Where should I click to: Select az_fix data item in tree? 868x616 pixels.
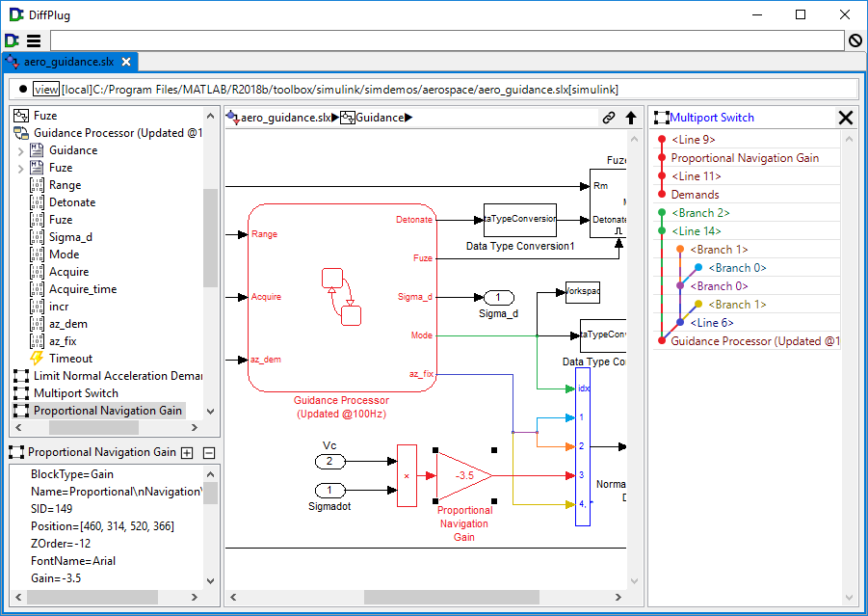click(x=63, y=341)
